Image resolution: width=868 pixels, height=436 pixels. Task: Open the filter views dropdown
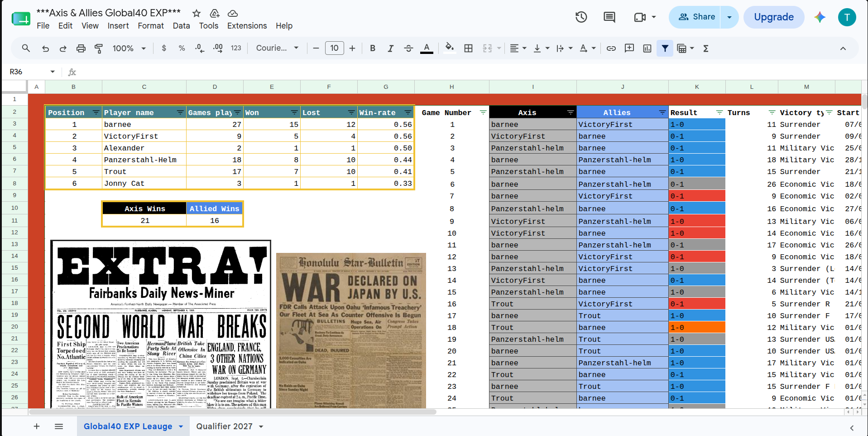[685, 48]
